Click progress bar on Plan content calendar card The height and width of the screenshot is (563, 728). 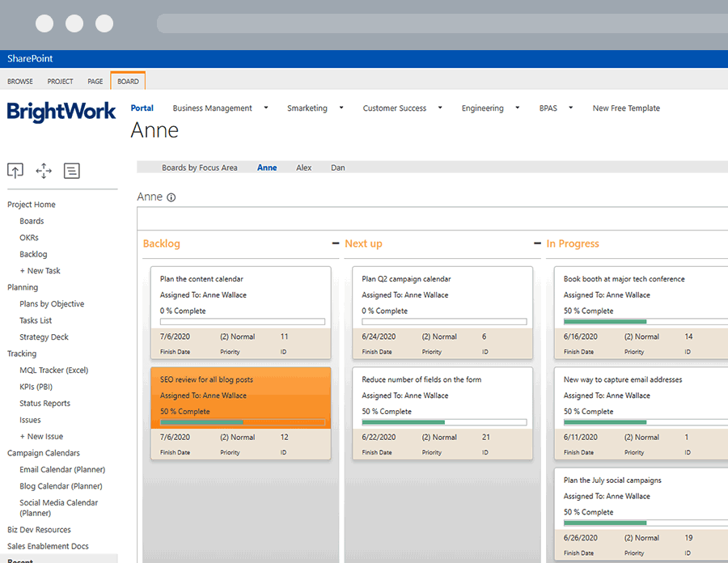(x=243, y=322)
